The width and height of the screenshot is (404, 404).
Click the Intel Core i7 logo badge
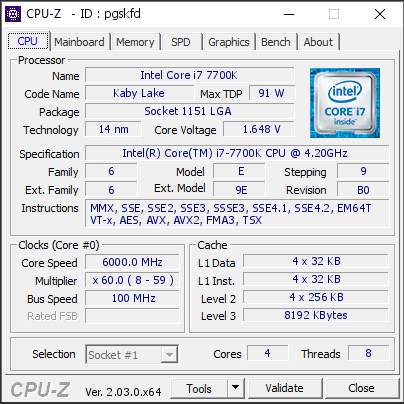click(345, 103)
